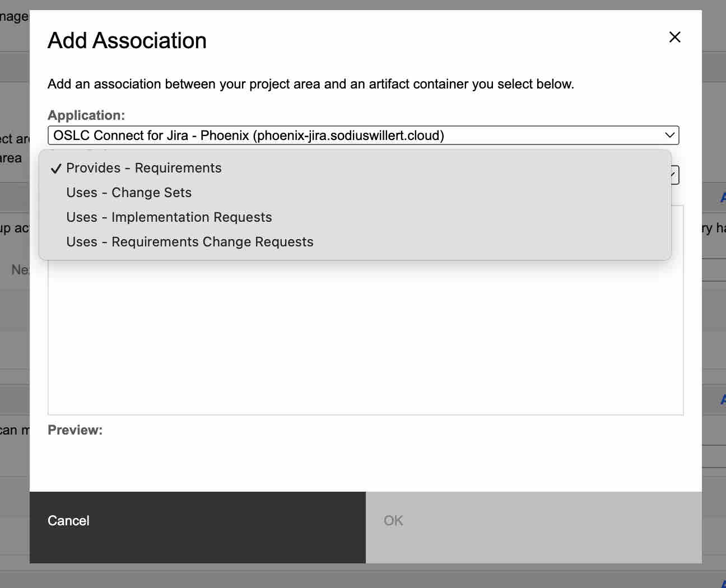Click the topmost blue link at right edge

tap(723, 197)
